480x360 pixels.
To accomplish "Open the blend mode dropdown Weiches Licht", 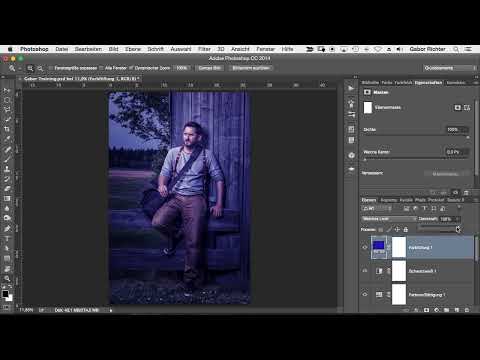I will (389, 219).
